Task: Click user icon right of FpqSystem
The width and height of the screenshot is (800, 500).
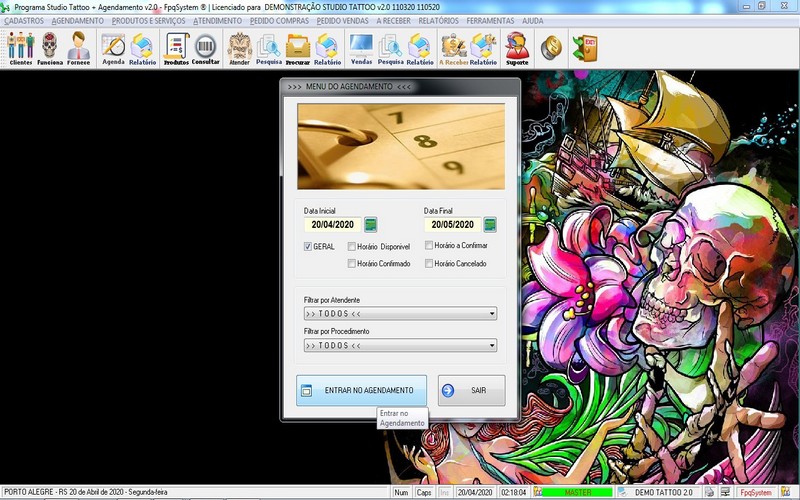Action: (x=785, y=492)
